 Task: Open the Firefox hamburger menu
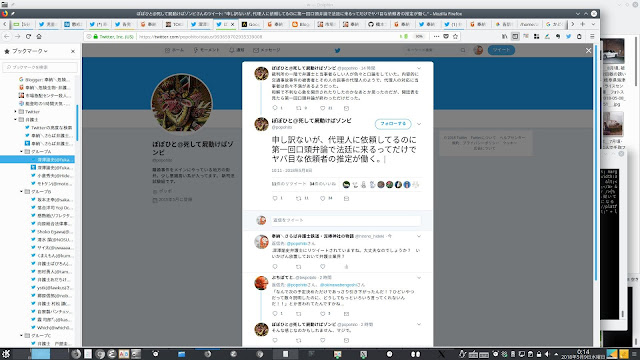click(x=592, y=36)
